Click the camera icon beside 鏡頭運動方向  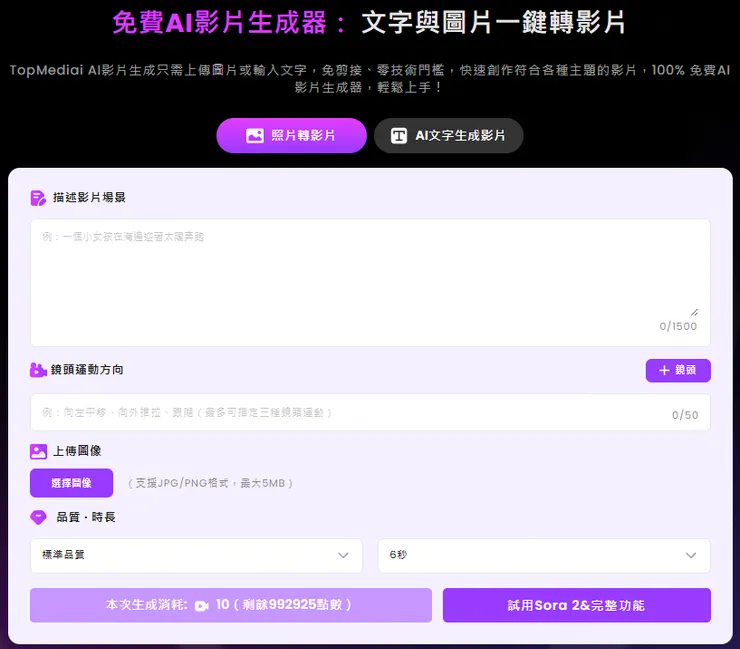38,370
